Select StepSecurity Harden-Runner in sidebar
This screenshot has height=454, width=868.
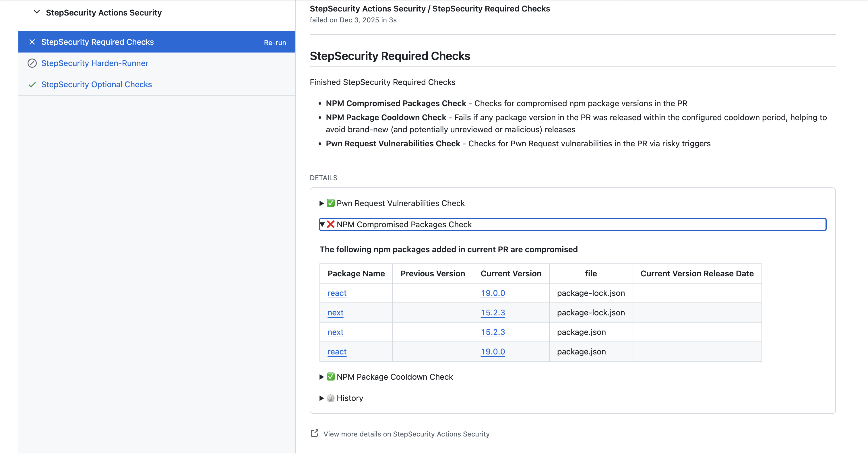(x=95, y=63)
